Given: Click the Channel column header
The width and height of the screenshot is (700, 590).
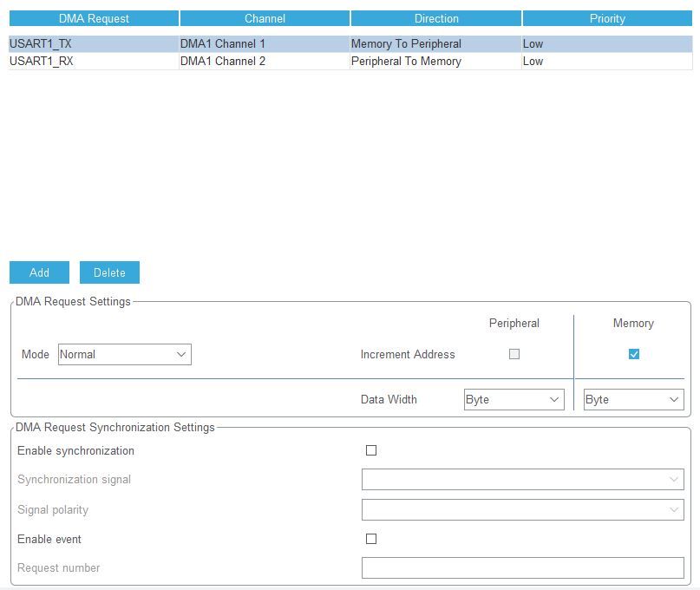Looking at the screenshot, I should click(265, 18).
